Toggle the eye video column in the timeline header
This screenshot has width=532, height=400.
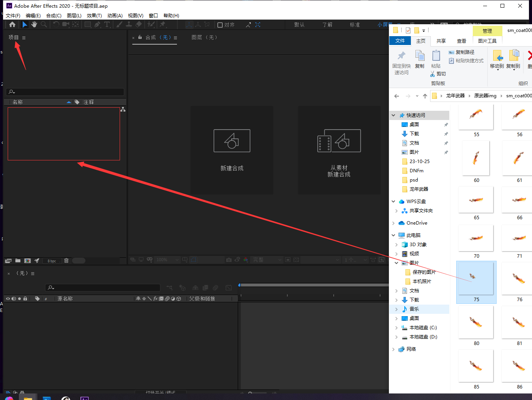pyautogui.click(x=8, y=299)
